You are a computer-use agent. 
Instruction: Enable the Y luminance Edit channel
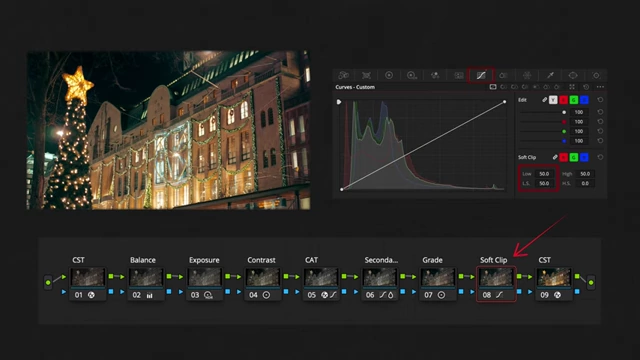click(x=553, y=100)
